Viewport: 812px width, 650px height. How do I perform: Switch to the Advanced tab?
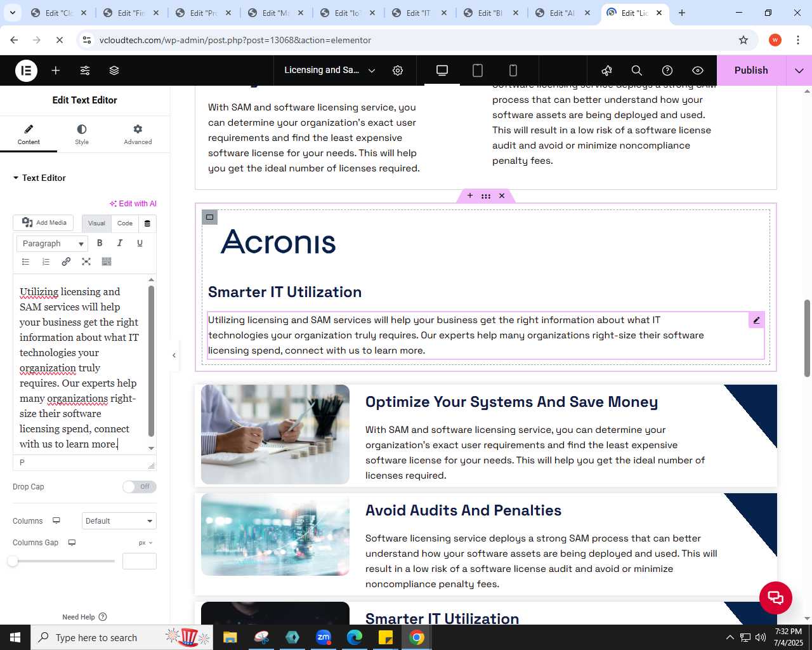(x=138, y=135)
